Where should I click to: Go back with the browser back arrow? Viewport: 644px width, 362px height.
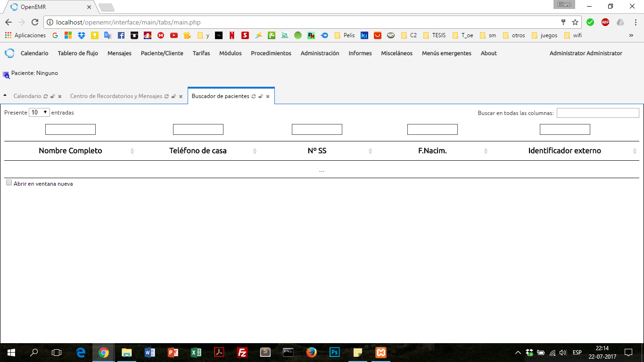point(8,22)
